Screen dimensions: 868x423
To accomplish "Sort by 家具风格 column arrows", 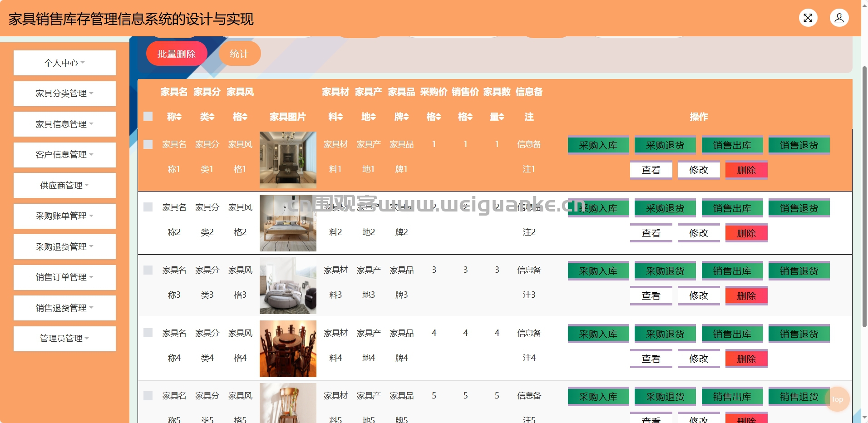I will pyautogui.click(x=245, y=117).
